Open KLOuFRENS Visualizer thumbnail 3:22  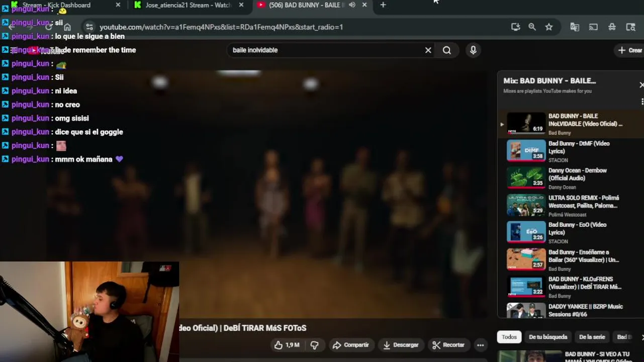[x=526, y=287]
